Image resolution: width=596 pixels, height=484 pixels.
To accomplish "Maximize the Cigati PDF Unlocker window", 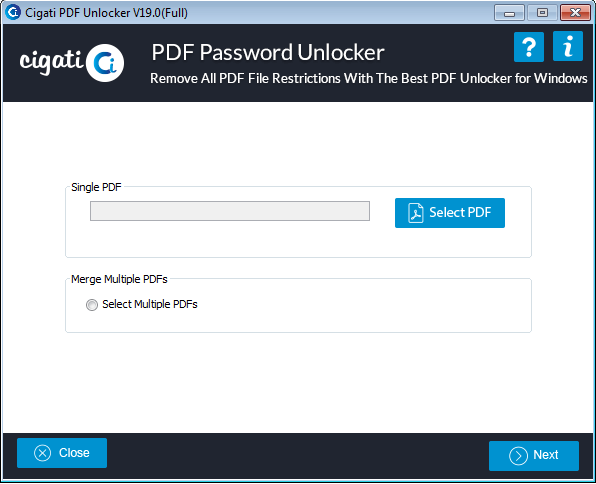I will (x=542, y=13).
